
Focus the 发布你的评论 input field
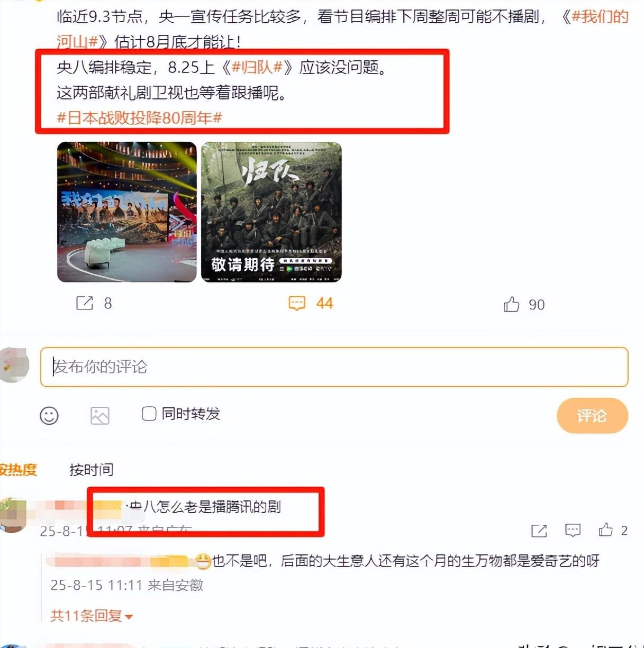coord(334,367)
